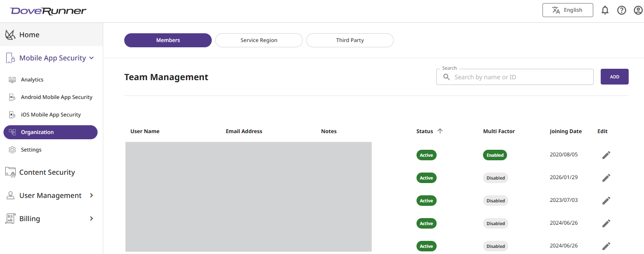Click the Enabled multi factor badge

[495, 155]
